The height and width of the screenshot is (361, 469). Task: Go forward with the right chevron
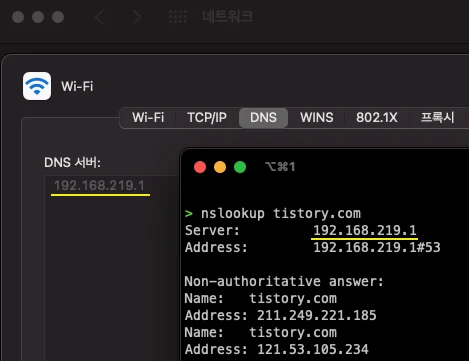(137, 17)
